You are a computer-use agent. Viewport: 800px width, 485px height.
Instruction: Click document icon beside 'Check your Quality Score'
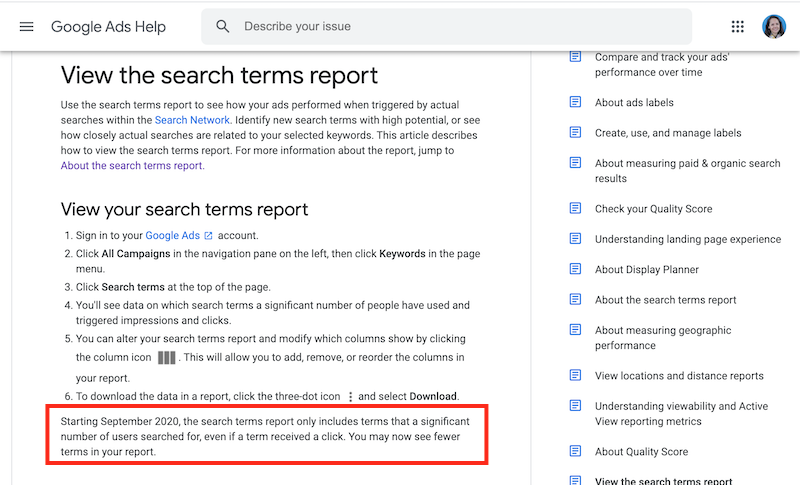tap(575, 208)
